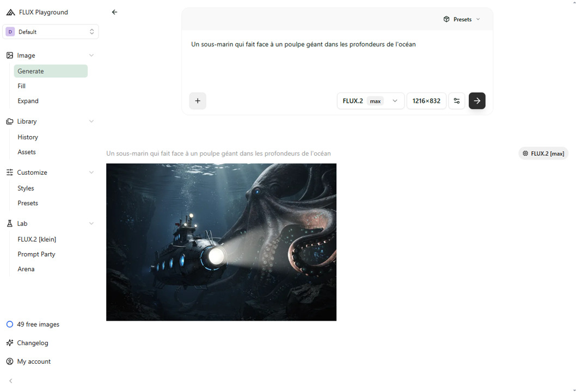Select Generate in the sidebar
This screenshot has width=576, height=392.
point(51,71)
